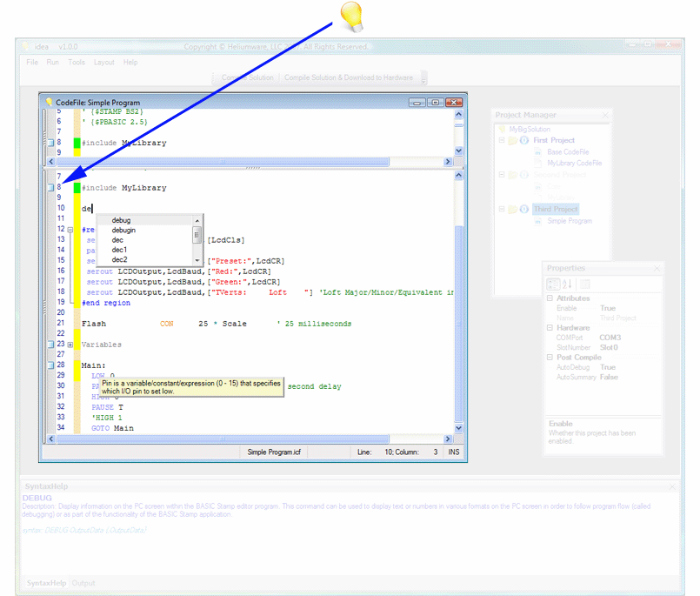Click the MyBigSolution solution icon

[502, 129]
